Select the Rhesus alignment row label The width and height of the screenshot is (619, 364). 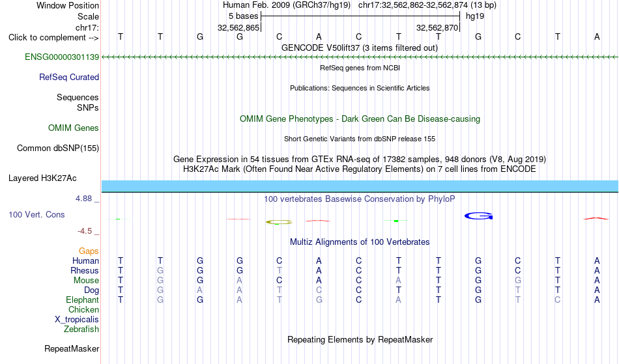pyautogui.click(x=85, y=271)
